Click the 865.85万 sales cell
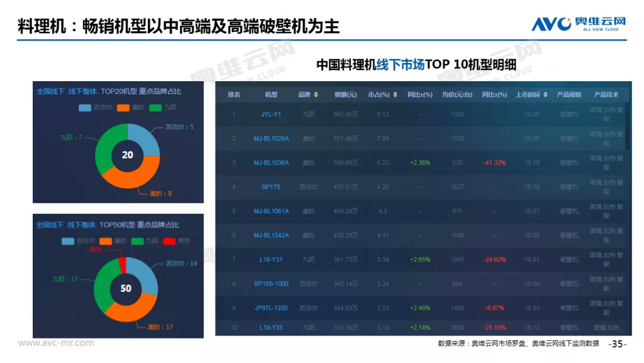Screen dimensions: 644x363 click(x=345, y=114)
